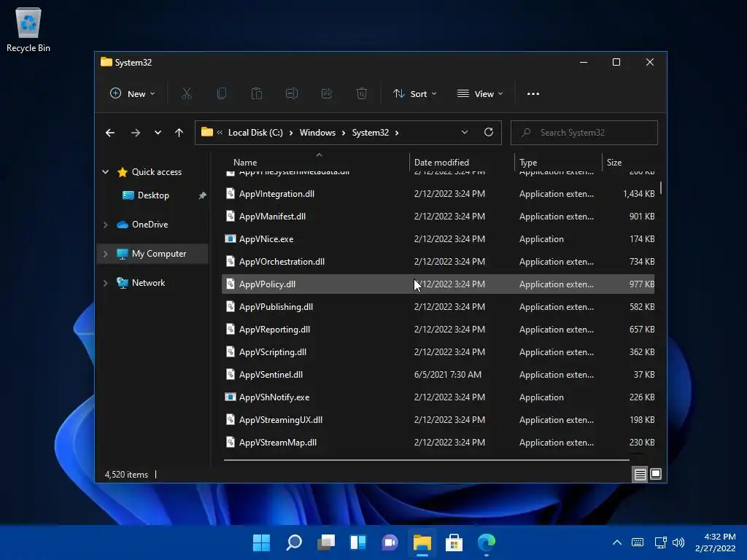Launch Chat app from taskbar

point(390,542)
